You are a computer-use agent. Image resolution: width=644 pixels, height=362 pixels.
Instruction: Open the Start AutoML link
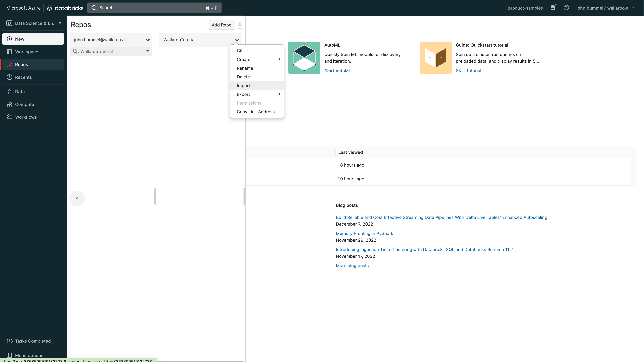(x=337, y=71)
